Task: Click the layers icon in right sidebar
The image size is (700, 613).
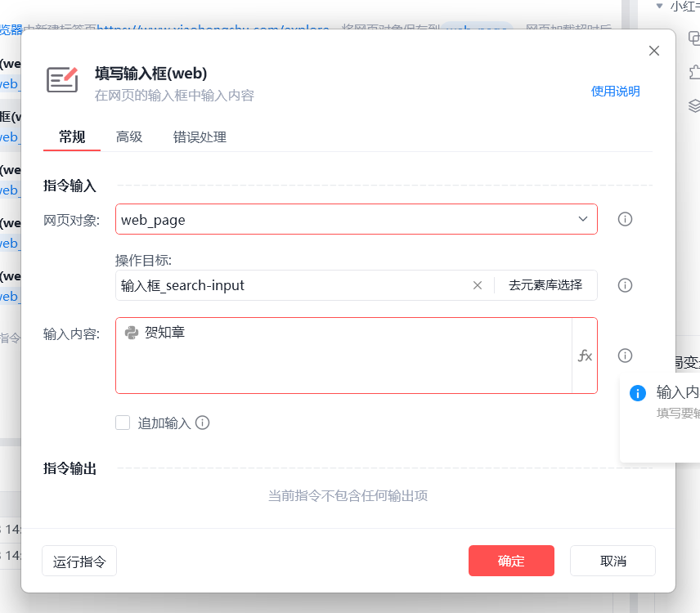Action: pyautogui.click(x=694, y=105)
